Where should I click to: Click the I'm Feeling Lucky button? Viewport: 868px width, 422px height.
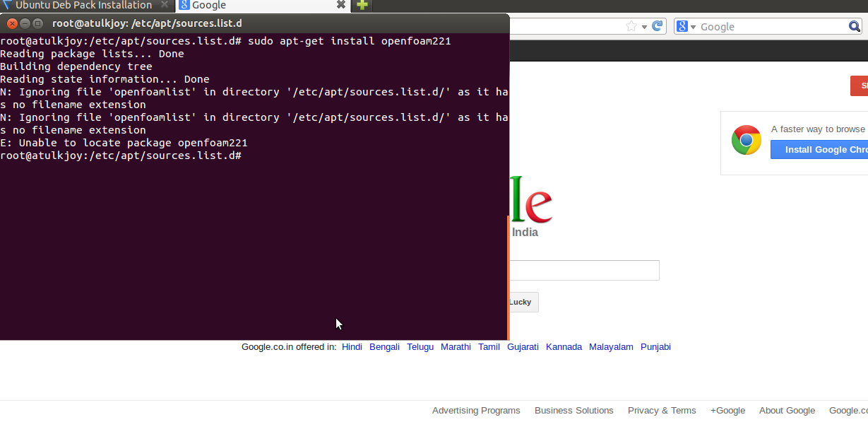point(524,302)
